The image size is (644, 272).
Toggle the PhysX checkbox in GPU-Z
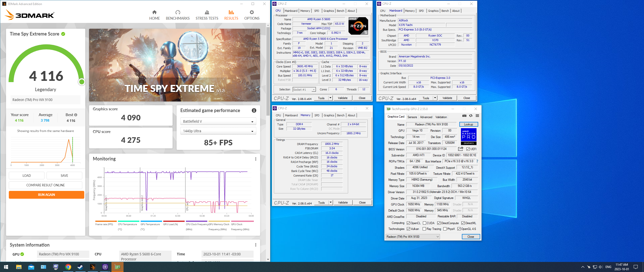point(445,229)
